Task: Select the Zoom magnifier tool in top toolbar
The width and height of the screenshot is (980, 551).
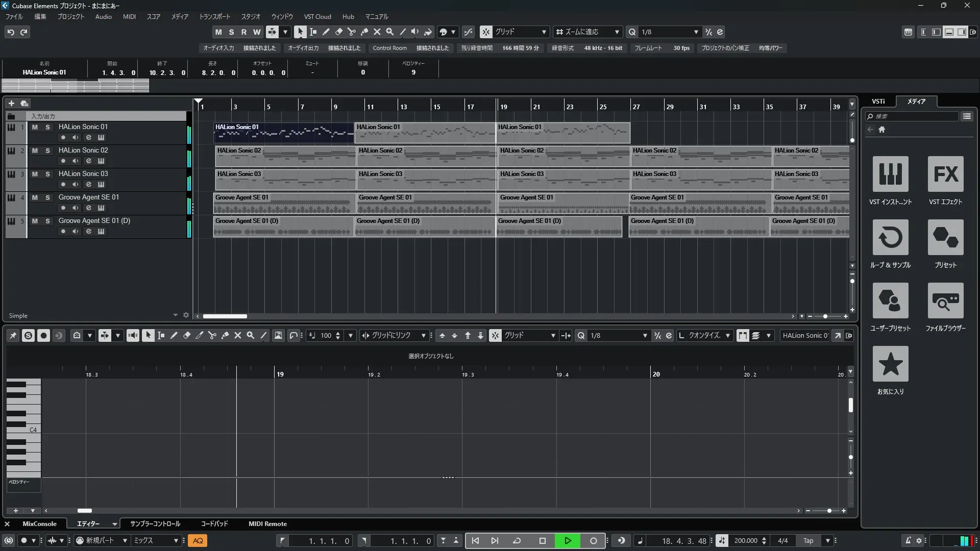Action: 389,32
